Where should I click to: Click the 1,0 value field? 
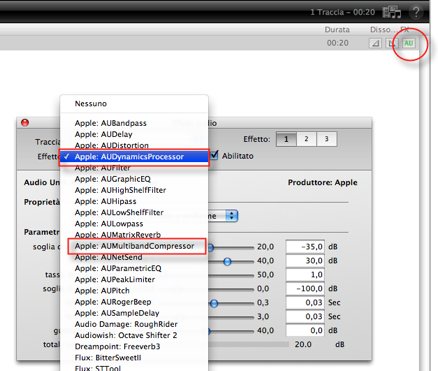305,275
